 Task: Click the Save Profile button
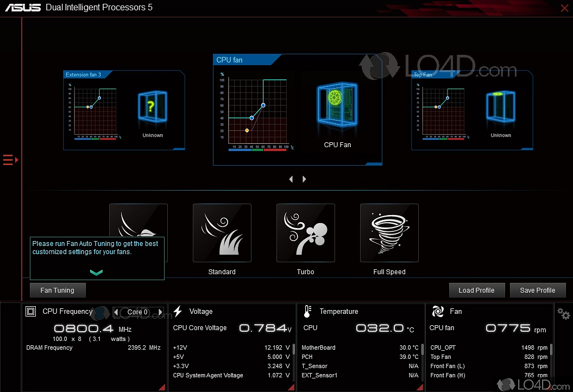(537, 290)
